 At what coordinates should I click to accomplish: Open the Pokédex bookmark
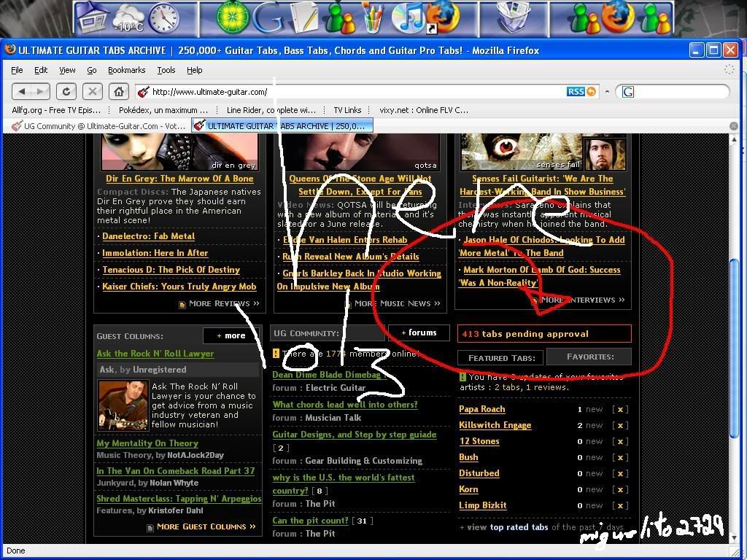pos(163,110)
